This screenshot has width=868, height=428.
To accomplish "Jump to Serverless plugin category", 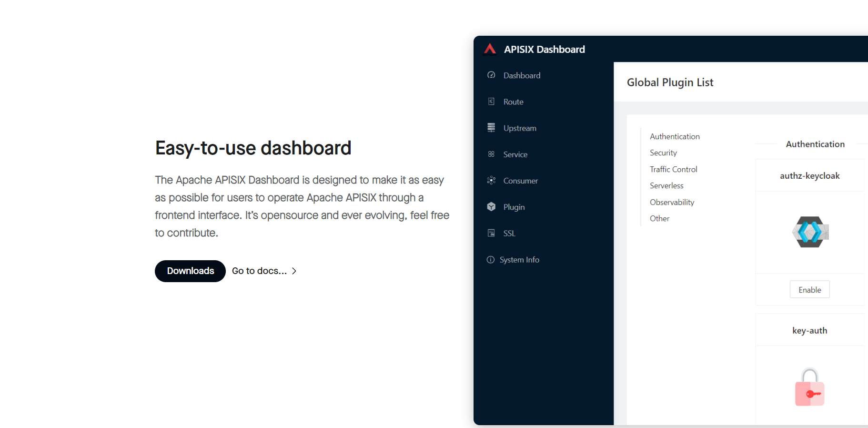I will [666, 185].
